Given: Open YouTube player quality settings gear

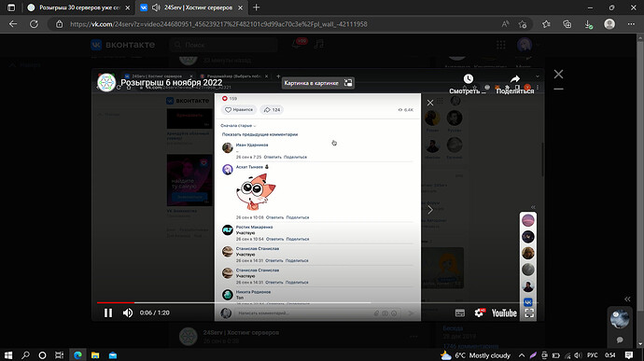Looking at the screenshot, I should tap(480, 312).
